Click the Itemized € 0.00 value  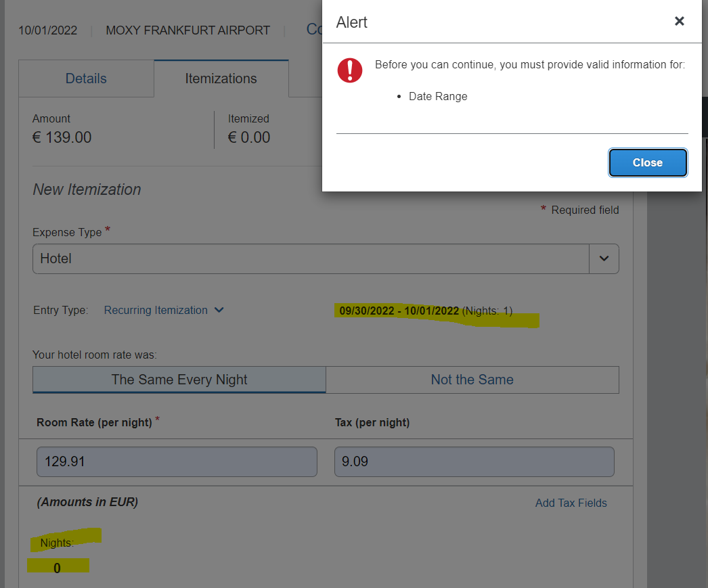[257, 137]
